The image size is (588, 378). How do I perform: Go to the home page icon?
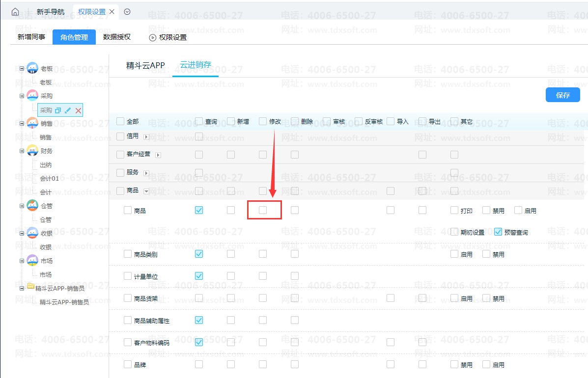(x=15, y=12)
